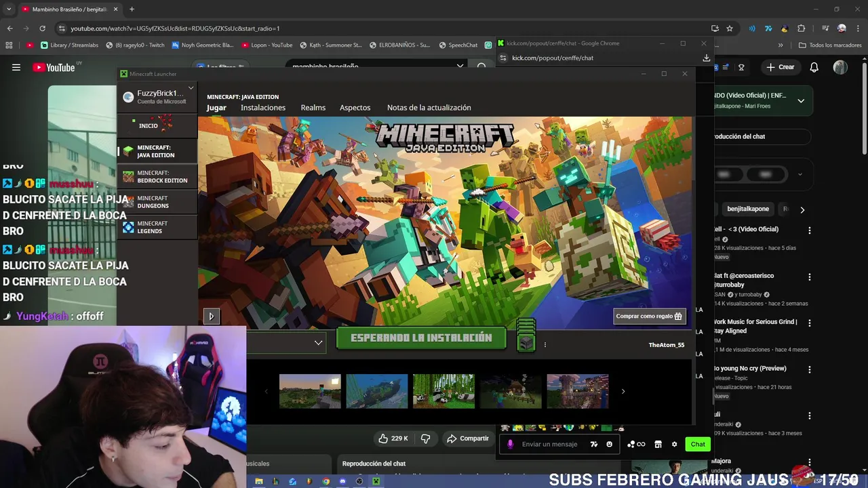Open the Realms tab
This screenshot has width=868, height=488.
click(313, 108)
